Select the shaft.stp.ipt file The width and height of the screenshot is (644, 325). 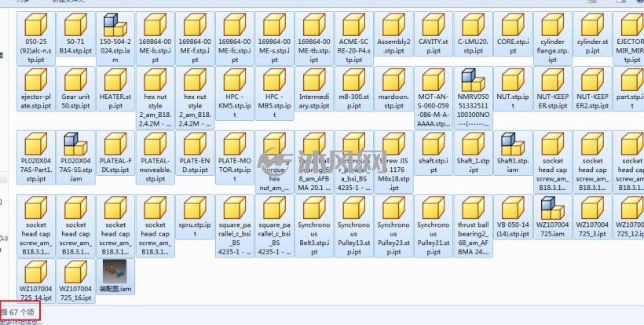[434, 152]
